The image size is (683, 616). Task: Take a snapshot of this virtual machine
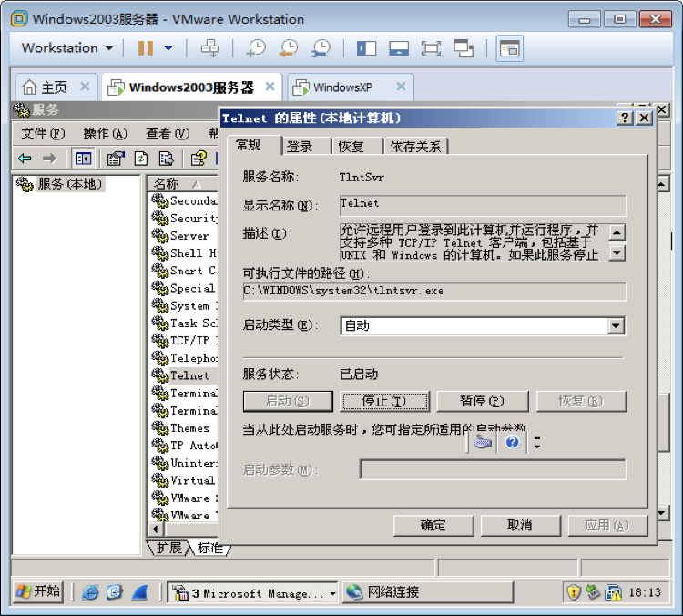pos(256,48)
